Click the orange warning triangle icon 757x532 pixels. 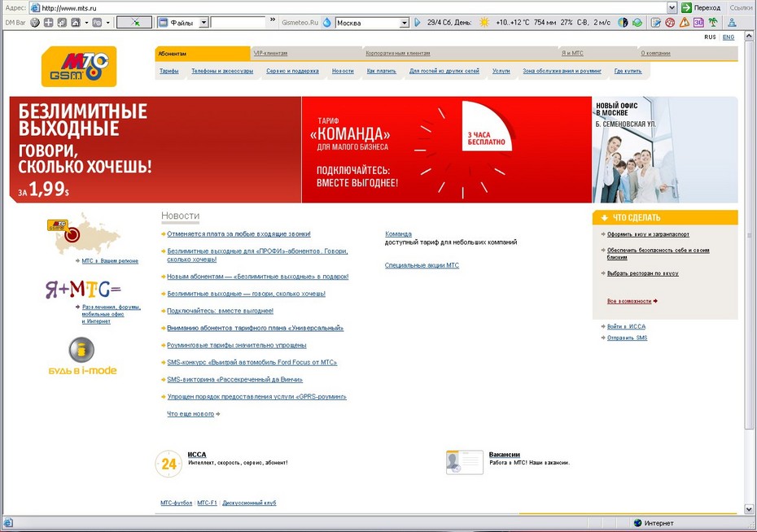pos(684,22)
